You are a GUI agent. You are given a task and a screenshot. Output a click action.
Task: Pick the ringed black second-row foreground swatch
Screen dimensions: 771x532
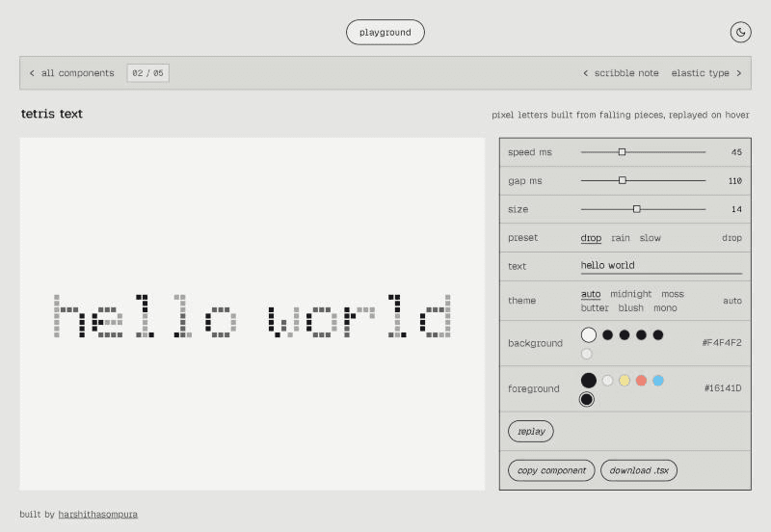(x=587, y=399)
